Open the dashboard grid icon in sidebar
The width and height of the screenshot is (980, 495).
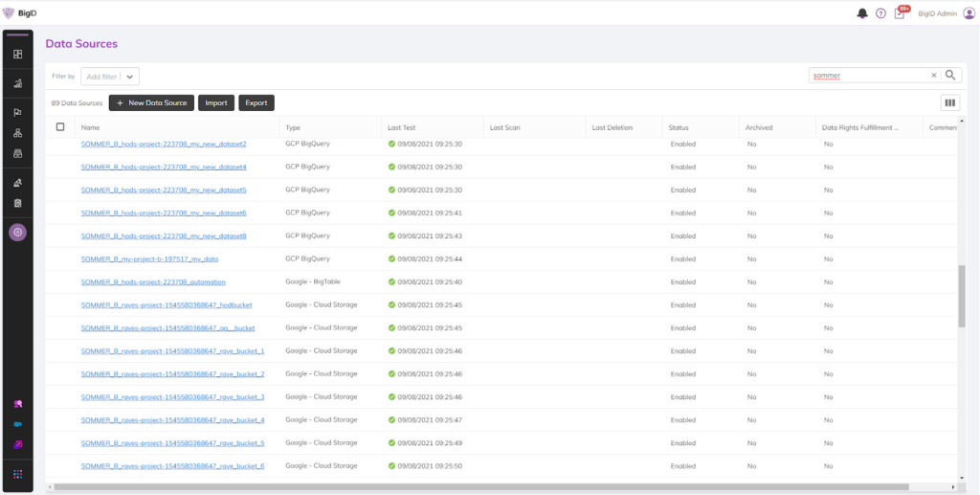(x=18, y=55)
